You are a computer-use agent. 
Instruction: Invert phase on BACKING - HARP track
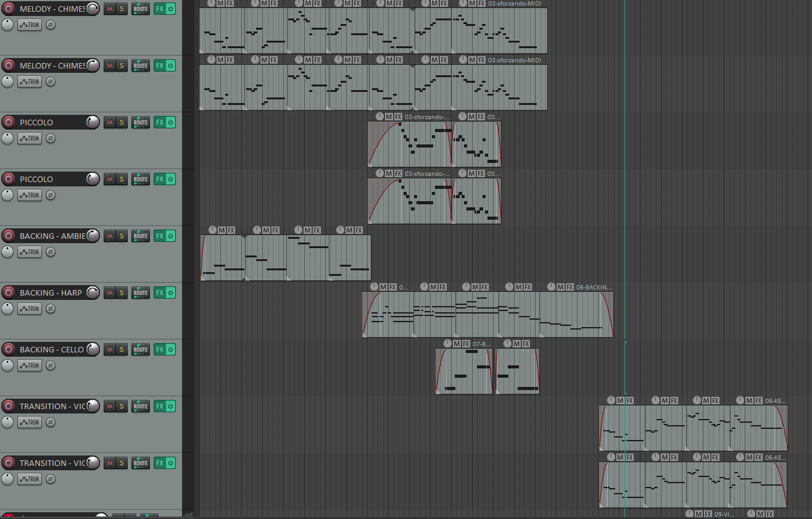pyautogui.click(x=51, y=309)
